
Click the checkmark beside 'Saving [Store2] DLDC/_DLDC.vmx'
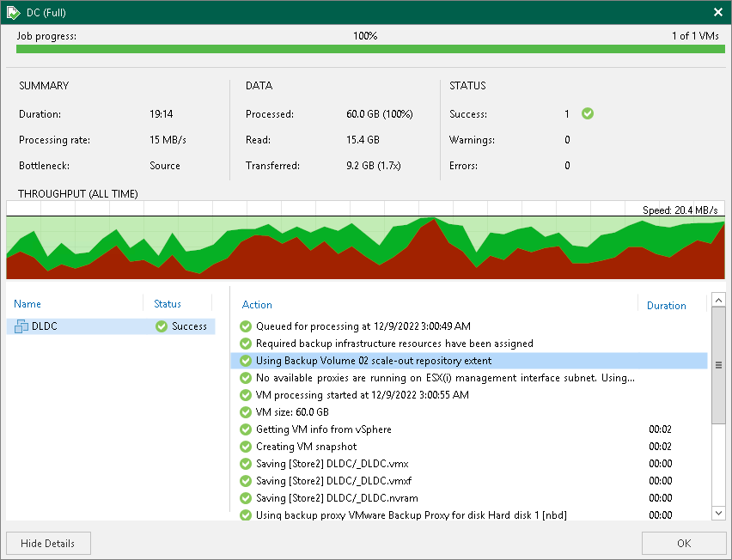[x=246, y=464]
